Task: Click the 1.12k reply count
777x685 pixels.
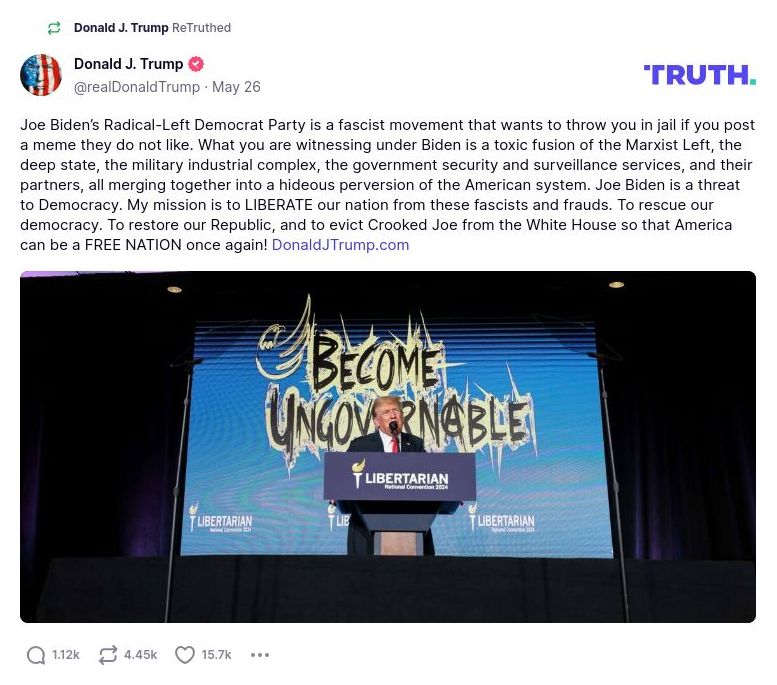Action: [66, 655]
